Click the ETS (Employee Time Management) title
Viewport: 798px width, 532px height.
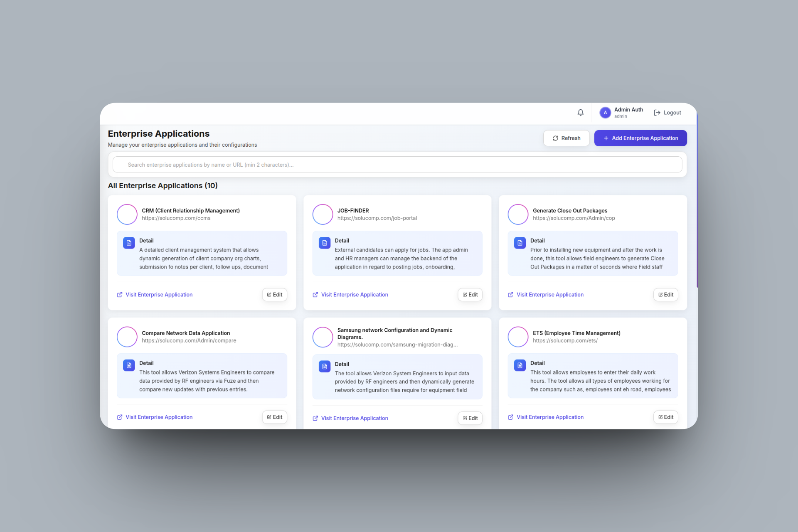point(576,333)
